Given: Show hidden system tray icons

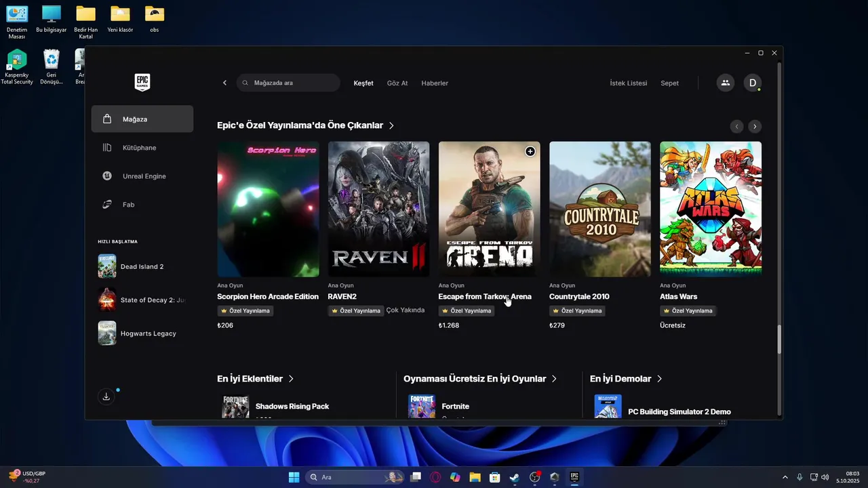Looking at the screenshot, I should point(785,477).
